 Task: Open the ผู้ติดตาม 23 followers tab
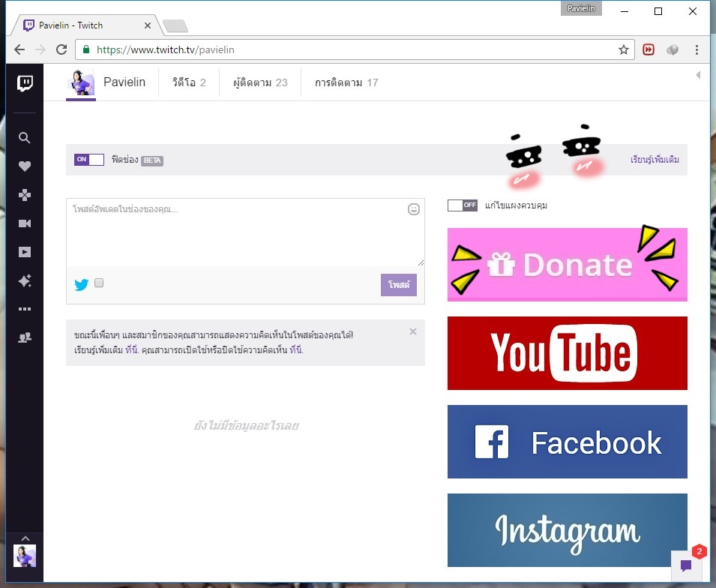(260, 82)
